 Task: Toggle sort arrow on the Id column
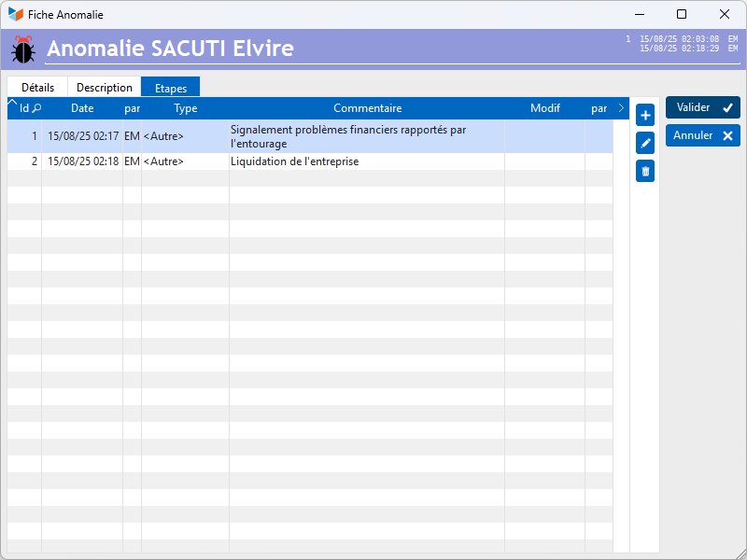(x=13, y=103)
